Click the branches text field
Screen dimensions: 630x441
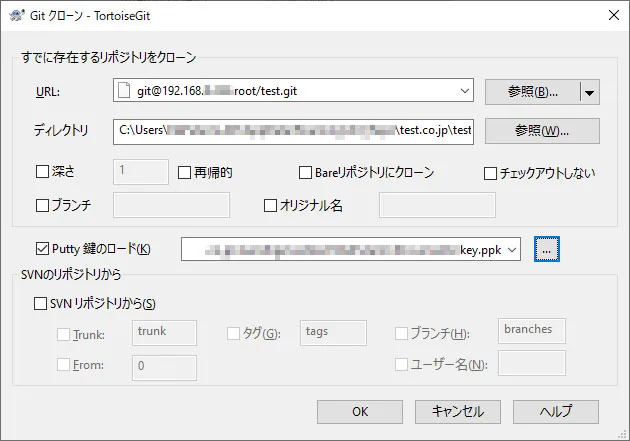[x=532, y=331]
